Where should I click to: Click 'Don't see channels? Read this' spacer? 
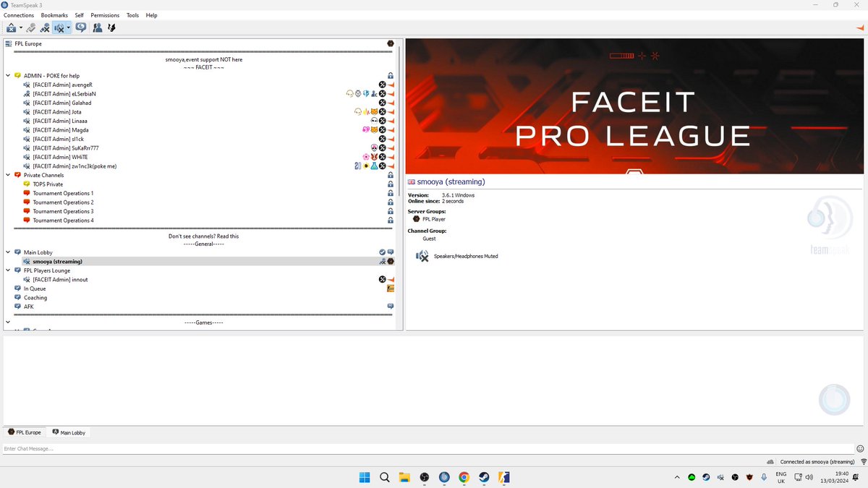point(203,236)
